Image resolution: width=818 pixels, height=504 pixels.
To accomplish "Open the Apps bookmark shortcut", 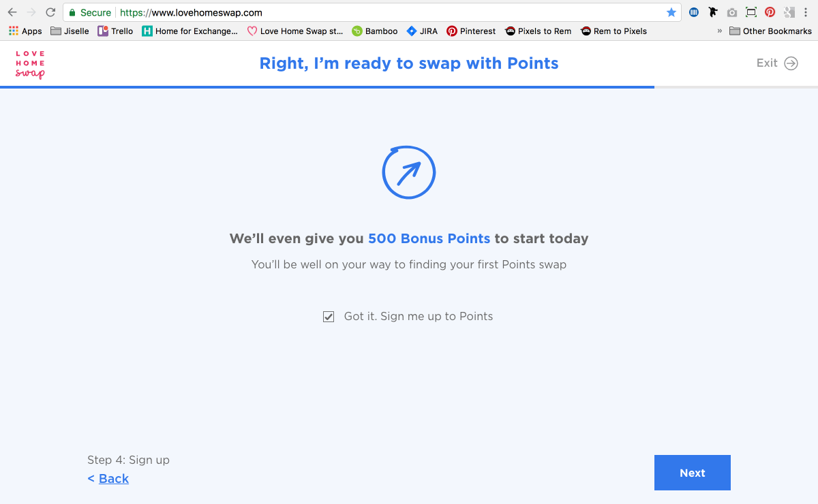I will [x=25, y=31].
